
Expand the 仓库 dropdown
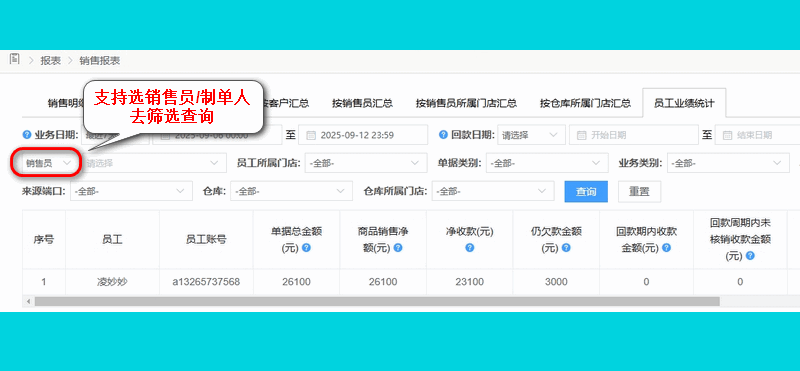coord(291,191)
